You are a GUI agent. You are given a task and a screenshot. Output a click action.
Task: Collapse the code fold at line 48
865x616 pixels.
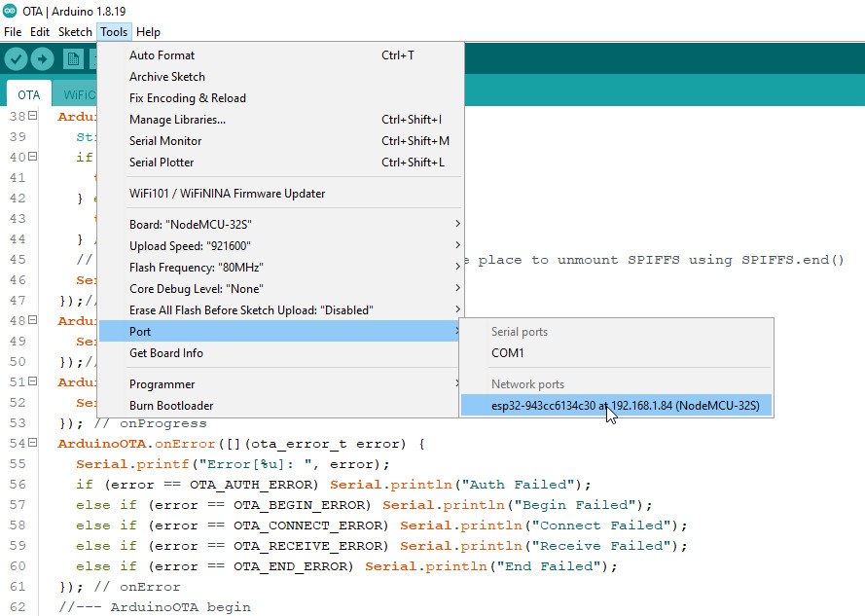32,320
